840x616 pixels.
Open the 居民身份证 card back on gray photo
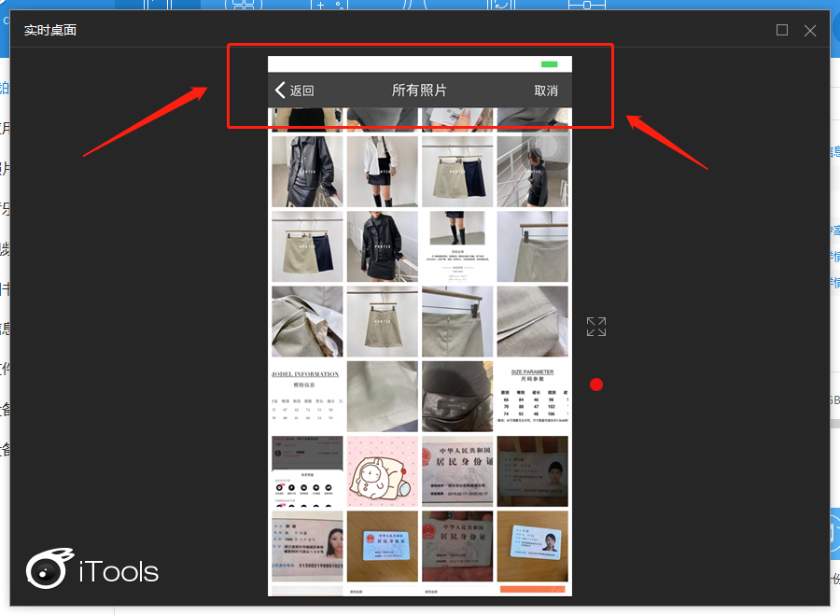pos(457,471)
